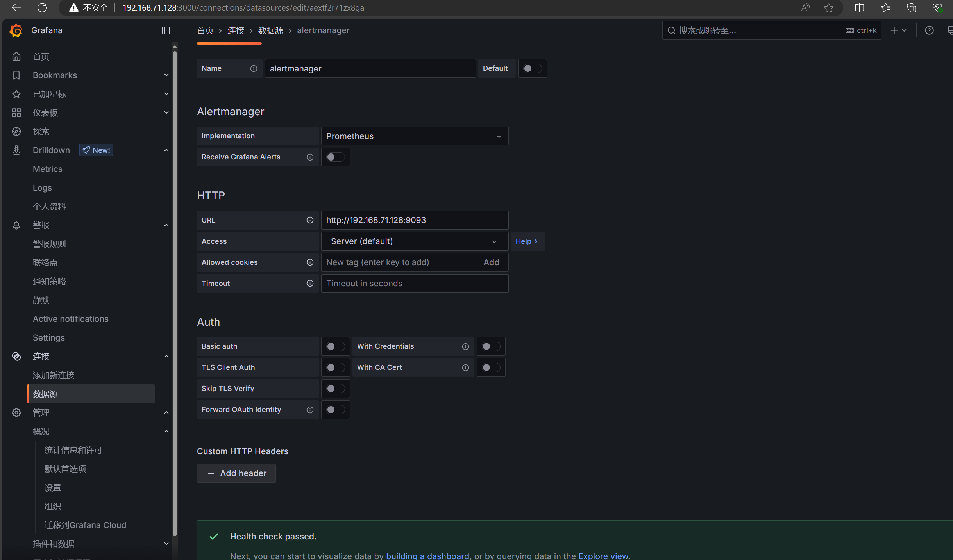Click the 数据源 breadcrumb link
The image size is (953, 560).
pyautogui.click(x=270, y=30)
